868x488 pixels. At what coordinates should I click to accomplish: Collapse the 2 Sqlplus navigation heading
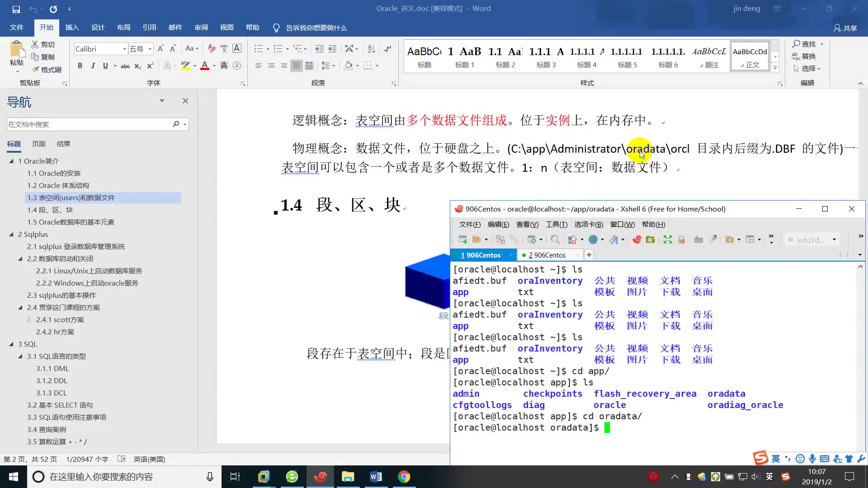pyautogui.click(x=11, y=234)
